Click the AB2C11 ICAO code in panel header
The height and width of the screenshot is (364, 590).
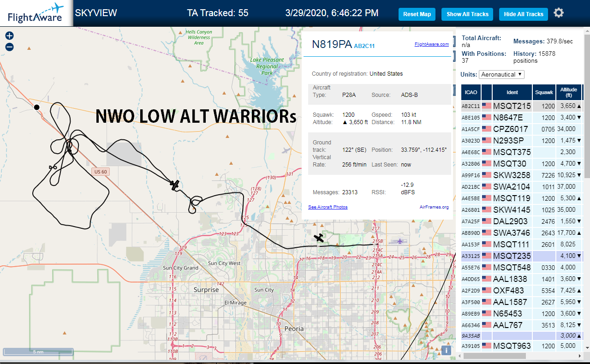click(364, 46)
